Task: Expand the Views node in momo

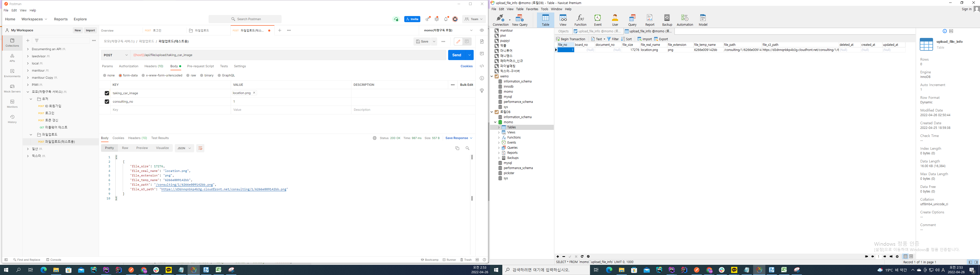Action: click(x=499, y=133)
